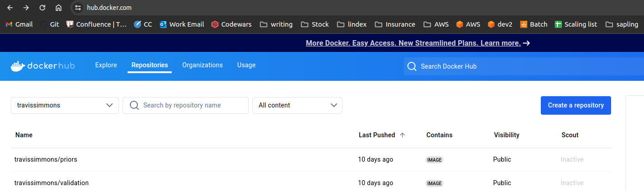Click the Last Pushed sort arrow
This screenshot has width=644, height=191.
click(x=402, y=135)
